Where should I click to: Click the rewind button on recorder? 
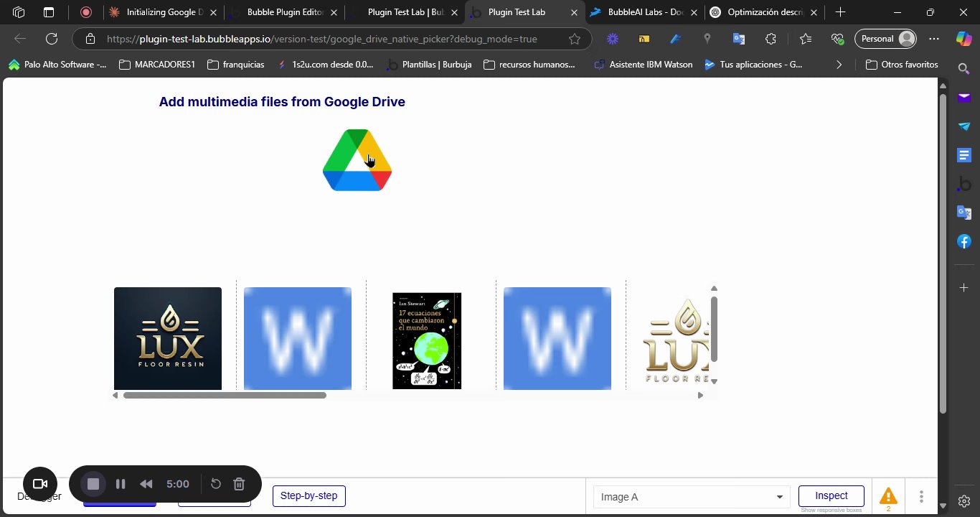tap(146, 484)
